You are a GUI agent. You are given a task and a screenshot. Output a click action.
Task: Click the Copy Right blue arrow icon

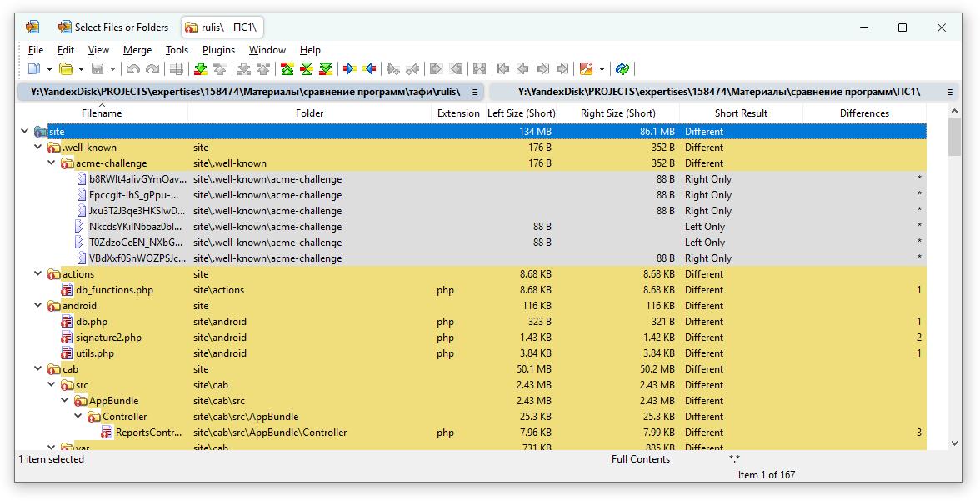tap(349, 69)
